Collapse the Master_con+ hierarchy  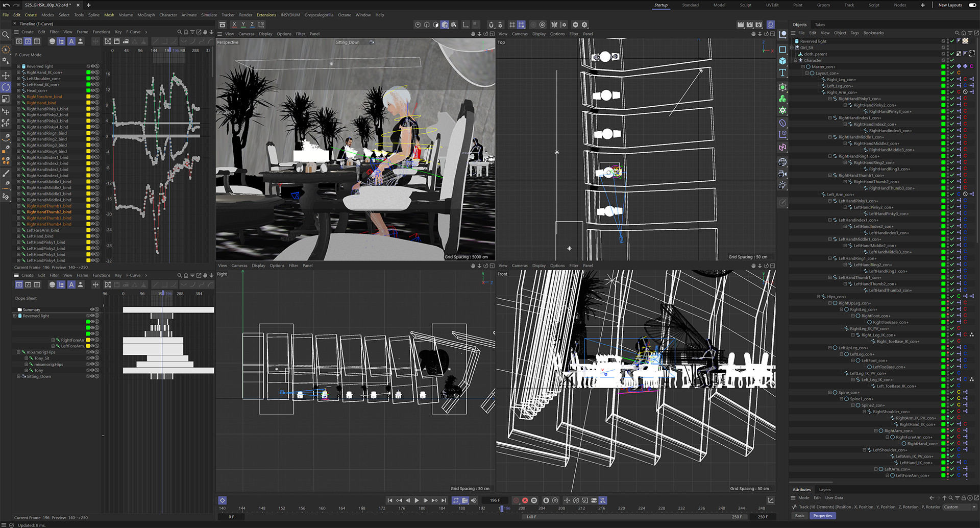(x=803, y=66)
